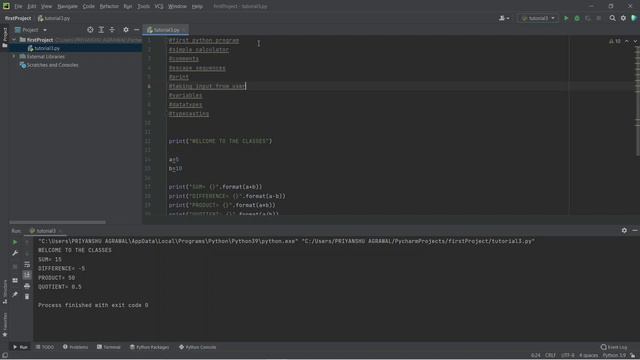Open Event Log from status bar

click(614, 347)
